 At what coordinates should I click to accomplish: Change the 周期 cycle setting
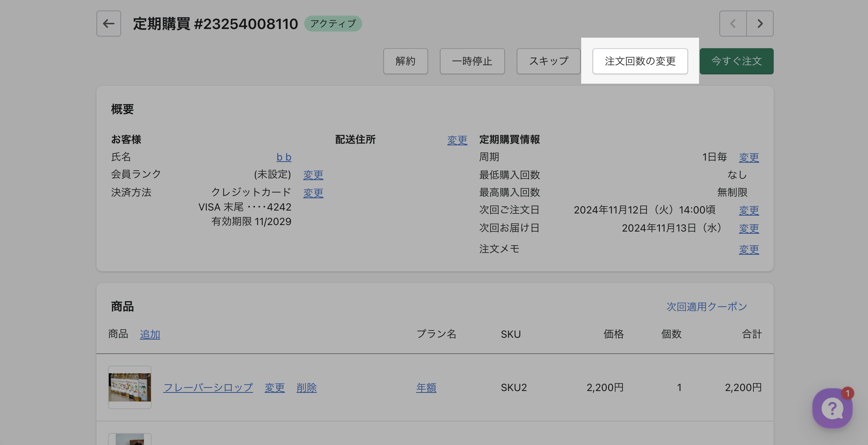point(749,157)
